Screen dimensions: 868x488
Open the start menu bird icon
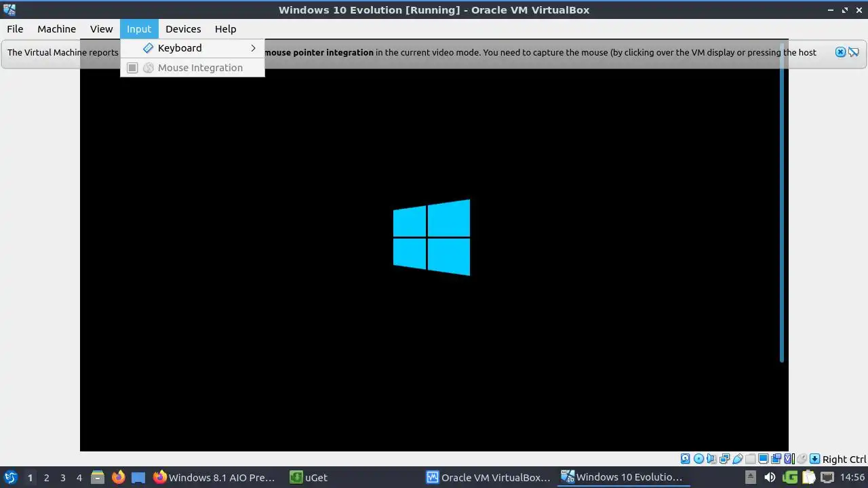point(10,477)
